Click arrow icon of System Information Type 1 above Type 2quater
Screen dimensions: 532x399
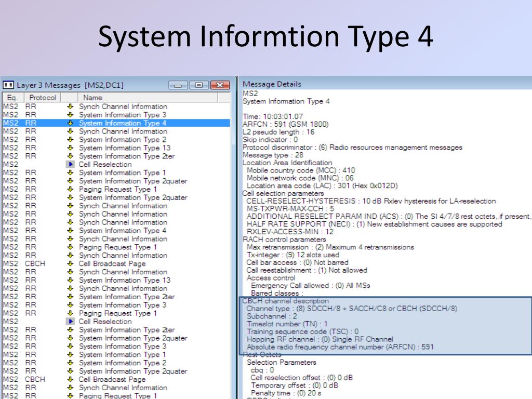click(70, 172)
